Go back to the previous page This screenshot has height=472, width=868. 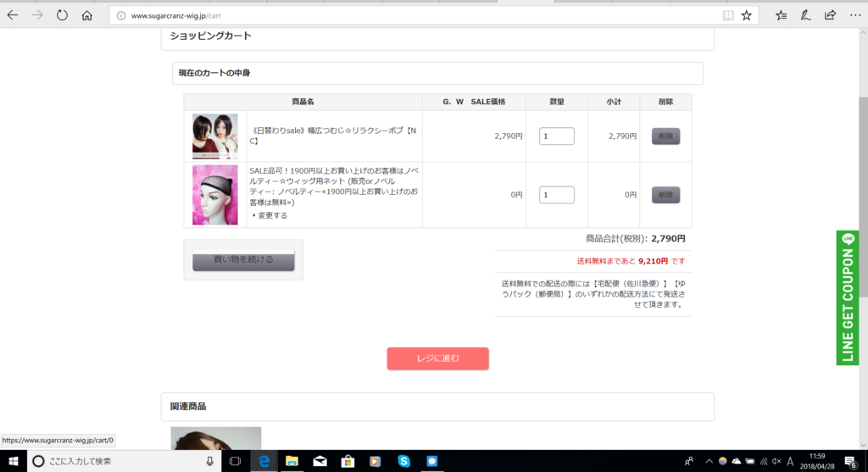(x=12, y=15)
